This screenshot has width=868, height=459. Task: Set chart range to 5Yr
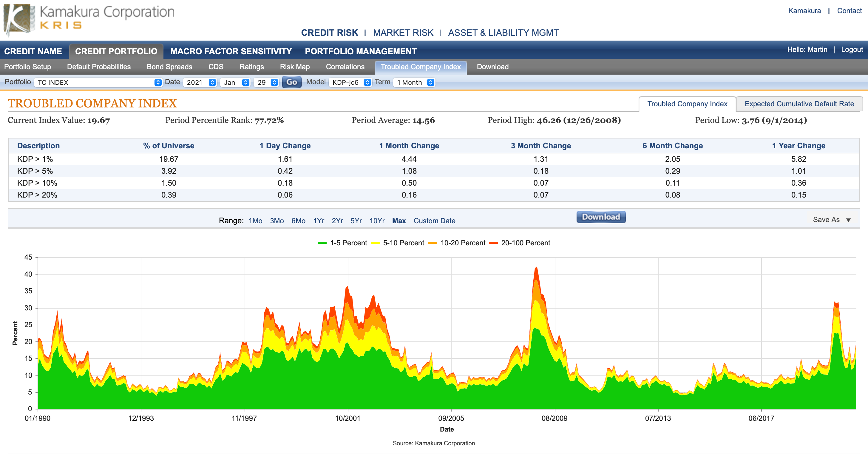coord(356,221)
